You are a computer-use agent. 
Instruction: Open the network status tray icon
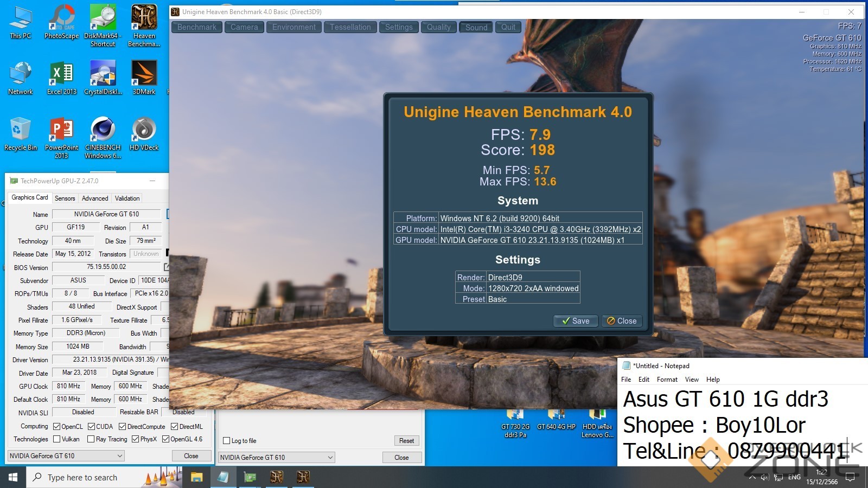778,477
